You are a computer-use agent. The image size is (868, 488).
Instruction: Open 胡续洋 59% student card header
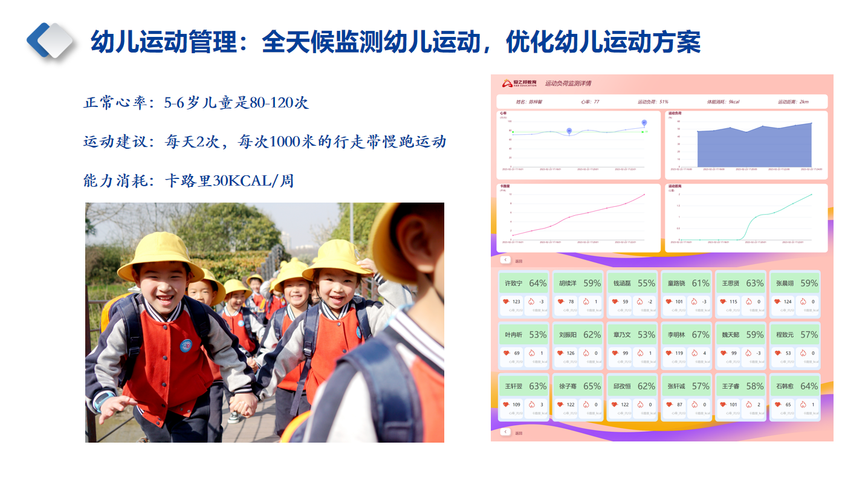[x=578, y=283]
